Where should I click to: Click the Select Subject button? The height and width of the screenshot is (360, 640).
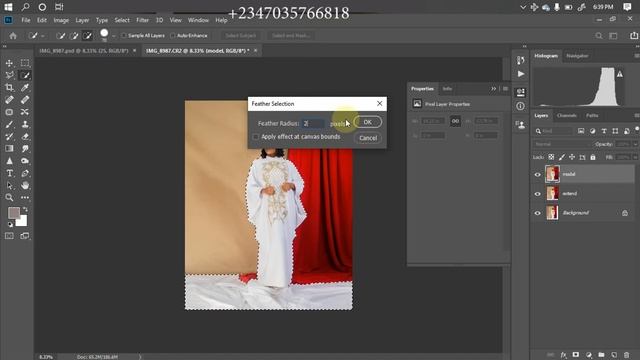(241, 36)
